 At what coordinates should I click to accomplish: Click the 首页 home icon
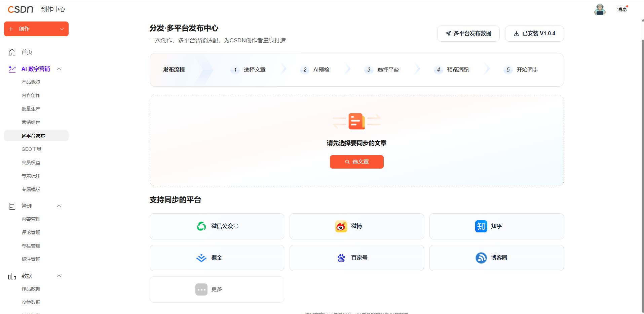pyautogui.click(x=12, y=52)
